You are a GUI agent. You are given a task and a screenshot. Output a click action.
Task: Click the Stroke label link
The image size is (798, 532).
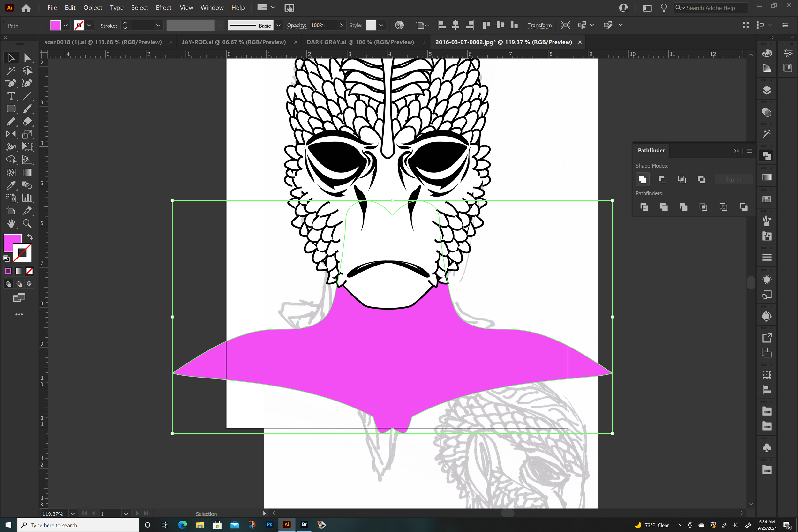point(109,26)
